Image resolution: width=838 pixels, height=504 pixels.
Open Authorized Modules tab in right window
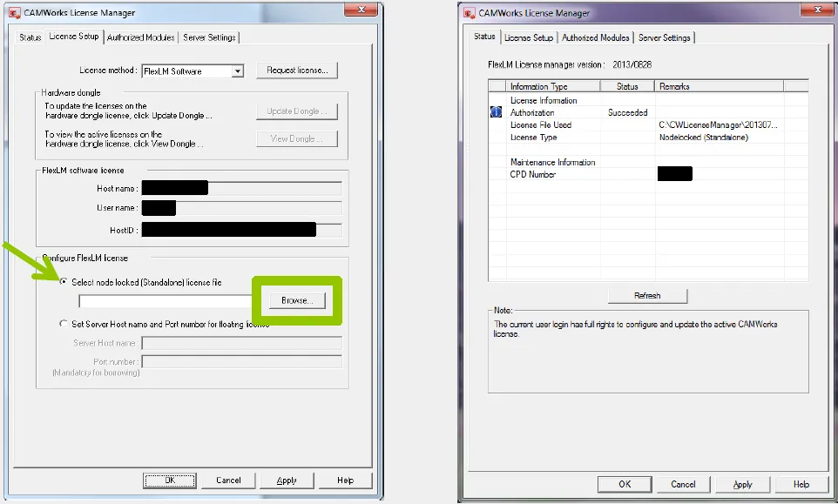click(x=595, y=38)
